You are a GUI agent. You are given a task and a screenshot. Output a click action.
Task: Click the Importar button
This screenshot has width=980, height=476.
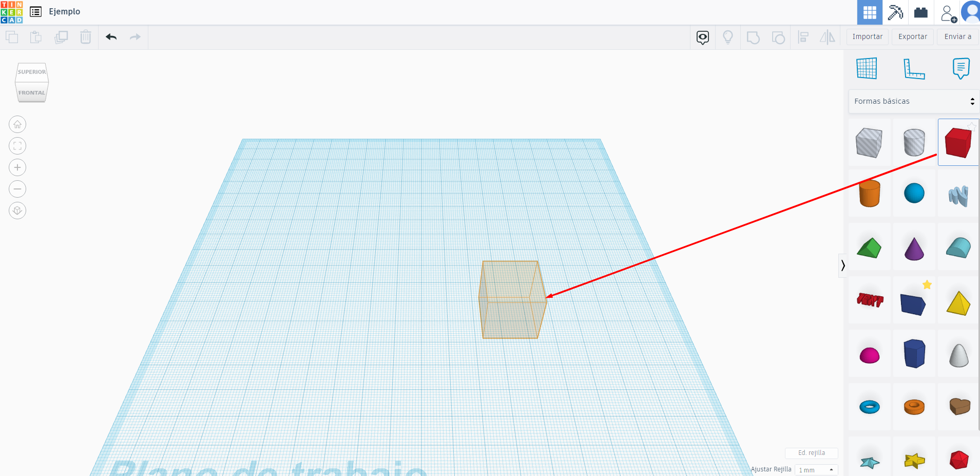(868, 37)
